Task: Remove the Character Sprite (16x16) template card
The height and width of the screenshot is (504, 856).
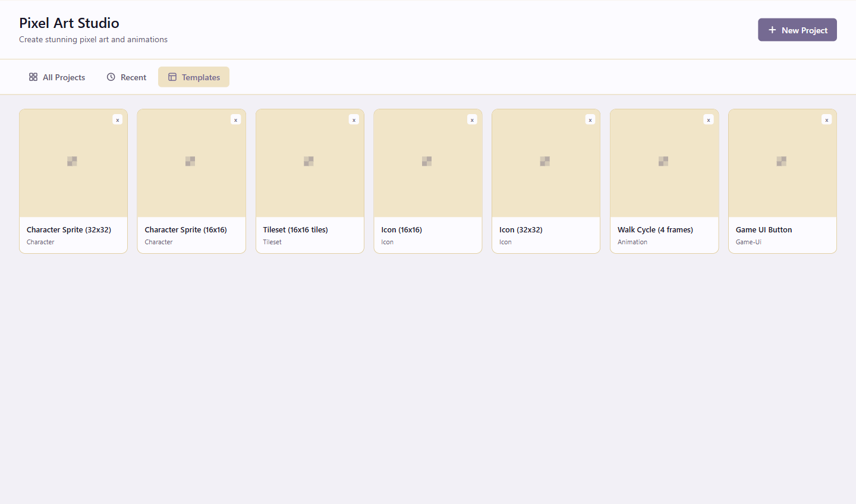Action: [236, 119]
